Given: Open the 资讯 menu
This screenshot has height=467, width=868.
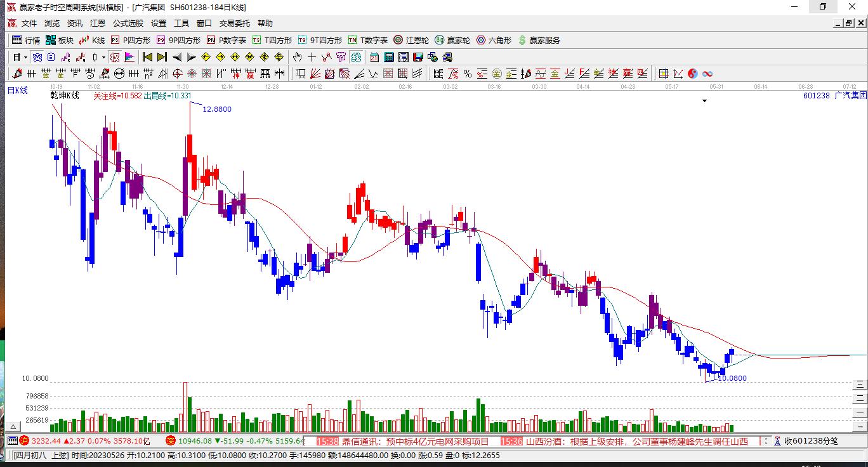Looking at the screenshot, I should [x=75, y=23].
